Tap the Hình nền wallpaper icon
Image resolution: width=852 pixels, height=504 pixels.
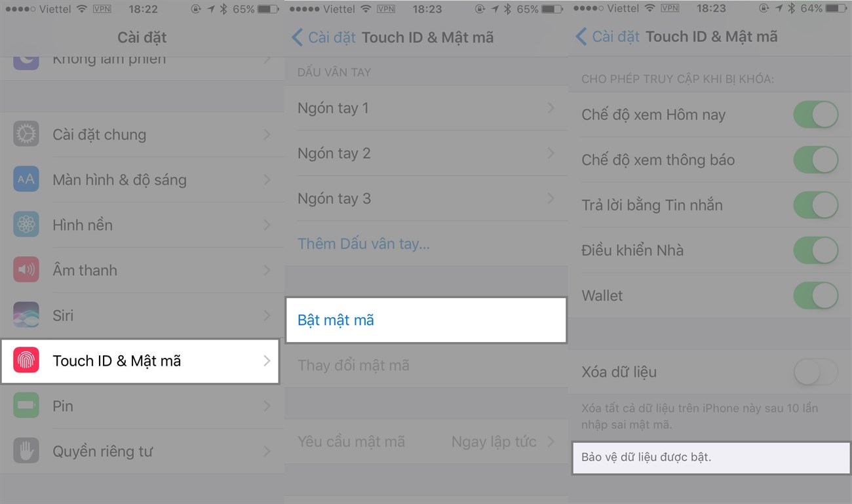(26, 225)
